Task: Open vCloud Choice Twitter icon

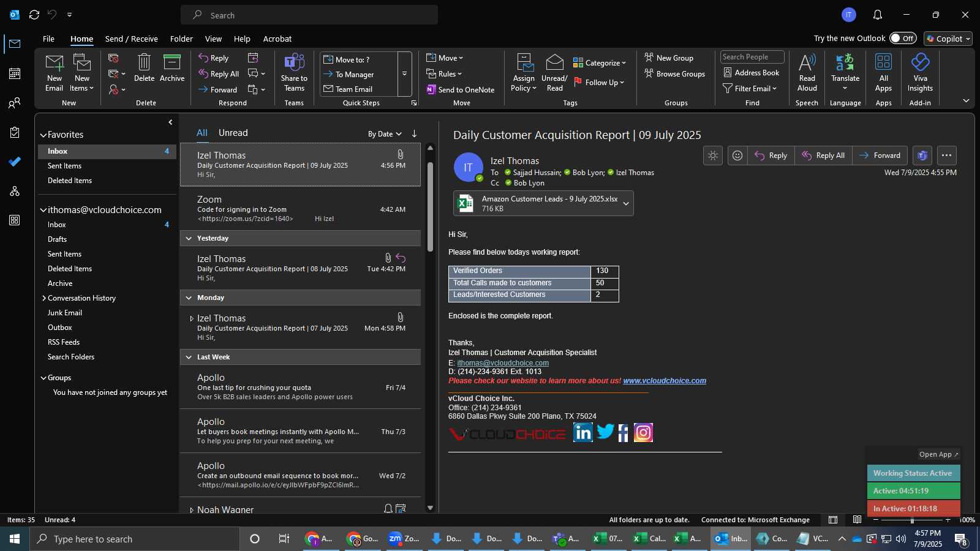Action: (x=605, y=432)
